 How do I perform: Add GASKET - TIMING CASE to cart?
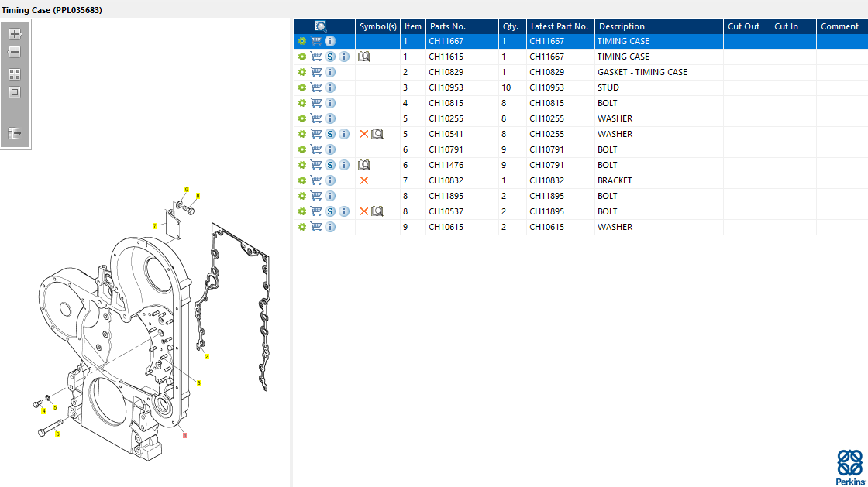tap(316, 72)
